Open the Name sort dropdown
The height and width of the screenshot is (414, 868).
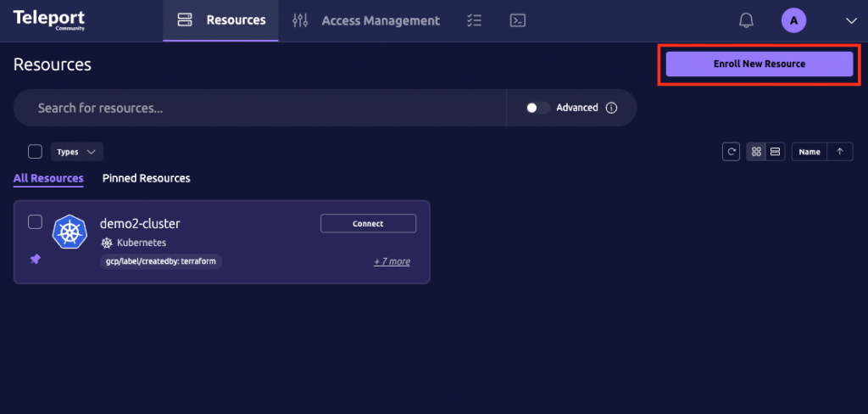pyautogui.click(x=810, y=151)
